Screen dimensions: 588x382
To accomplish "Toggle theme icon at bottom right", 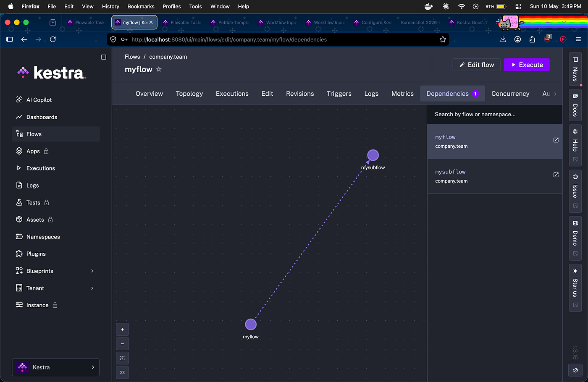I will coord(575,370).
